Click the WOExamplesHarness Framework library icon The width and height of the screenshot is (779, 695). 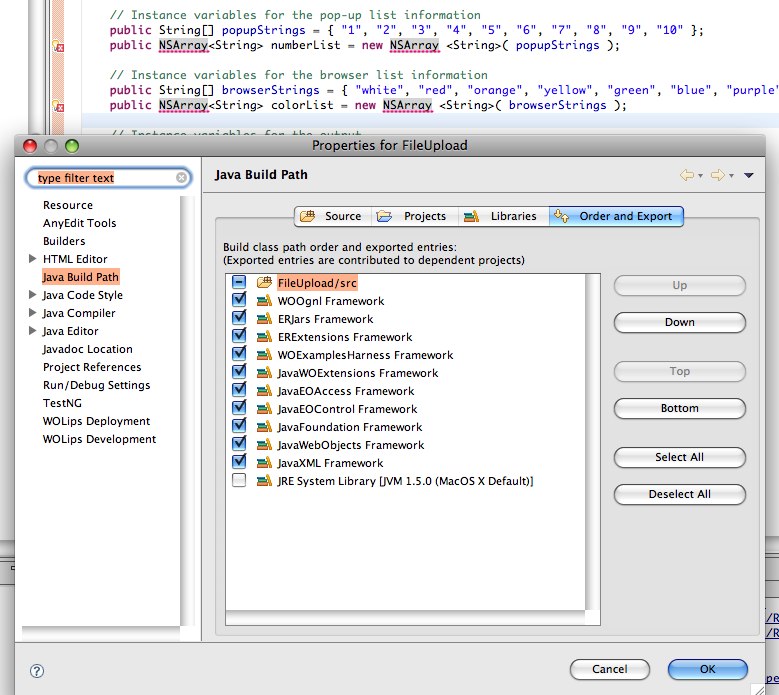tap(264, 355)
